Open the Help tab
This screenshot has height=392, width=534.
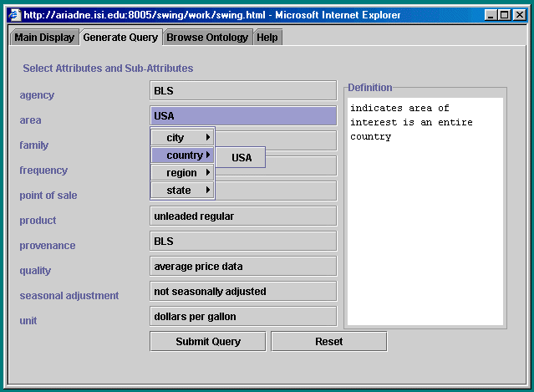267,38
